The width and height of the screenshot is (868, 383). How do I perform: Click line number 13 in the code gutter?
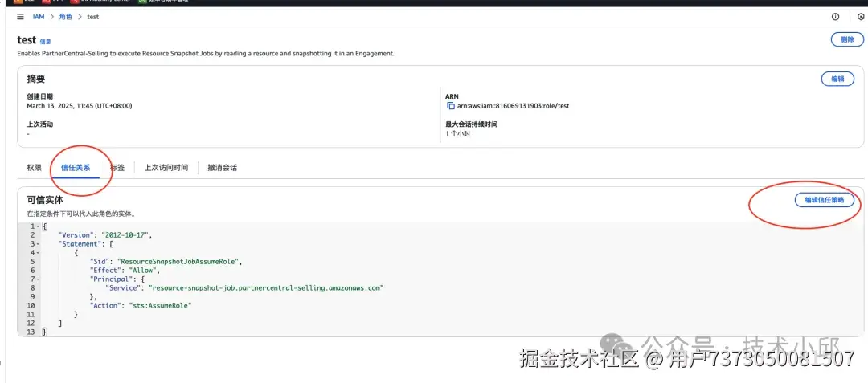point(30,332)
